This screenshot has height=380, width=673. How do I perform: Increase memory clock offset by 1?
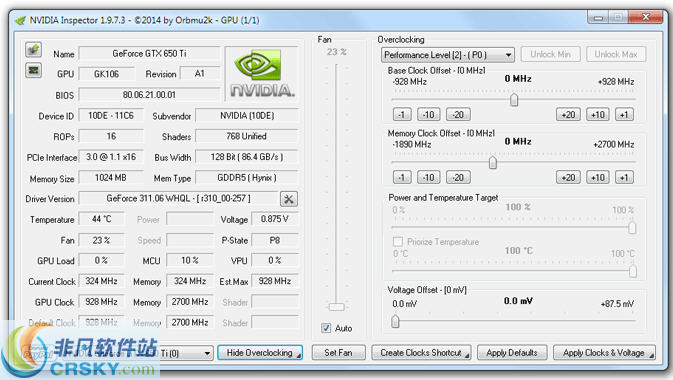pyautogui.click(x=624, y=177)
